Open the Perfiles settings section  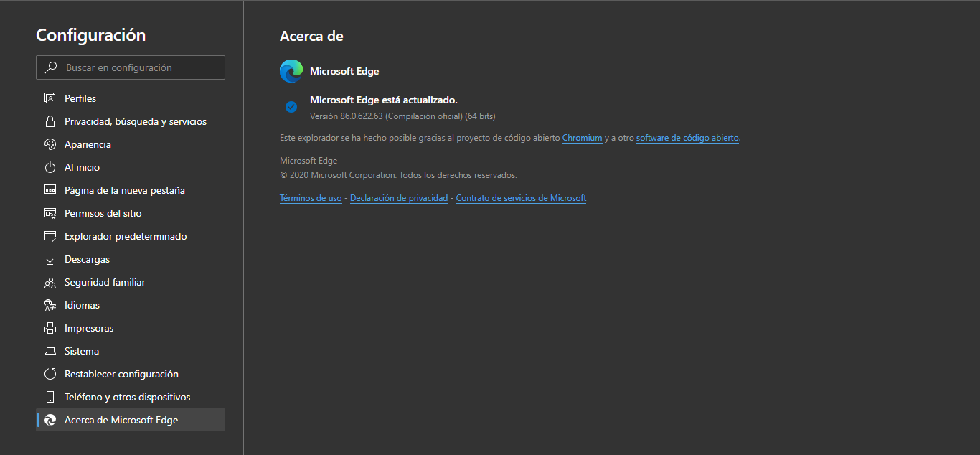[x=131, y=98]
